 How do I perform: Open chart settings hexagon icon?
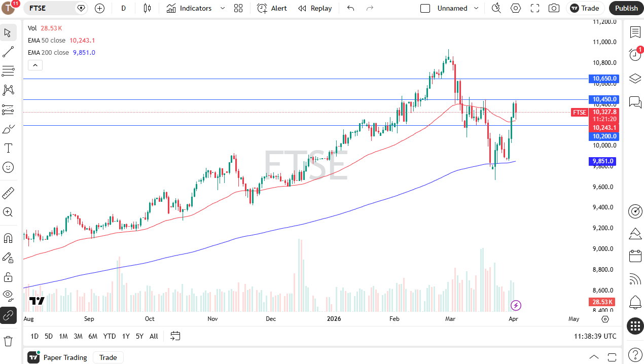coord(516,8)
